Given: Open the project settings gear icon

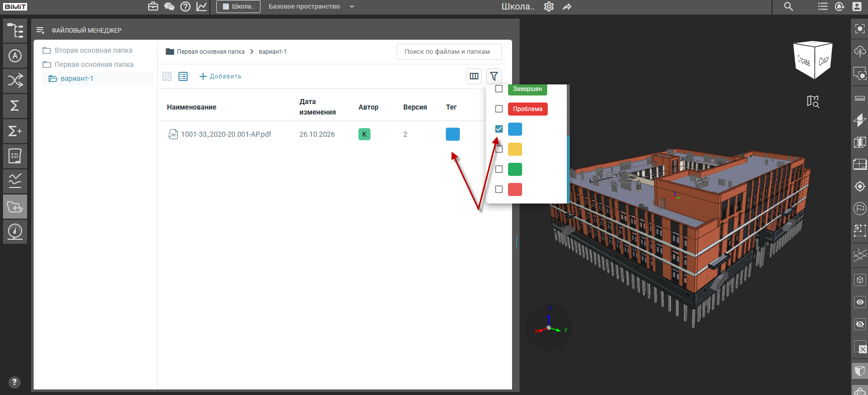Looking at the screenshot, I should point(549,7).
